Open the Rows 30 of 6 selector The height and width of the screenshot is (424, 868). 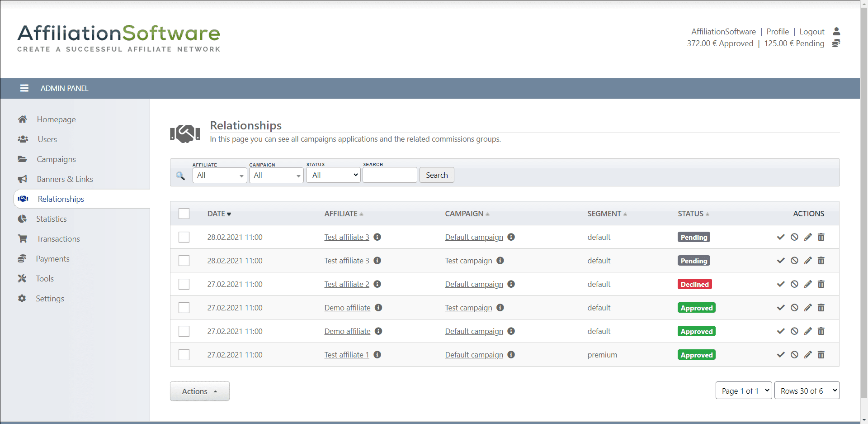807,391
